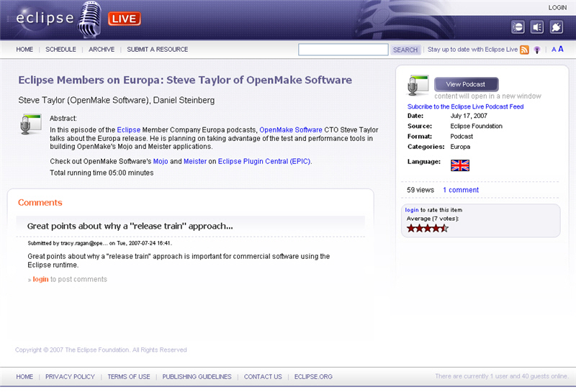This screenshot has height=392, width=576.
Task: Open Submit a Resource page
Action: (x=157, y=50)
